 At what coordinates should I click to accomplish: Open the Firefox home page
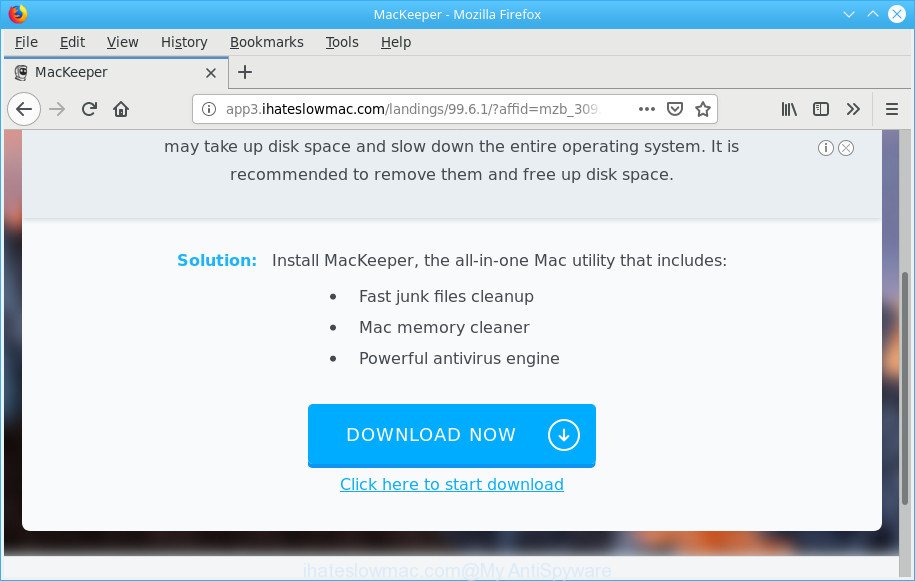click(121, 109)
